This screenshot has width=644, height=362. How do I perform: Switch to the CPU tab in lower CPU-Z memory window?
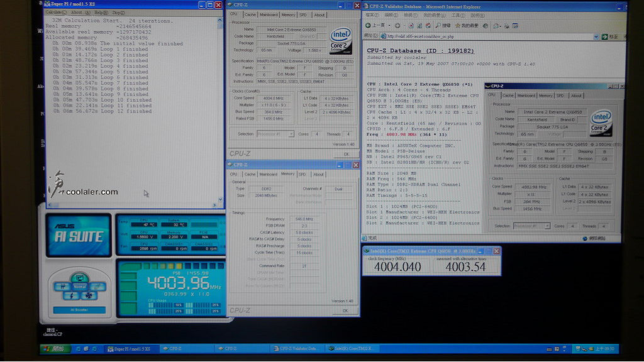coord(233,175)
